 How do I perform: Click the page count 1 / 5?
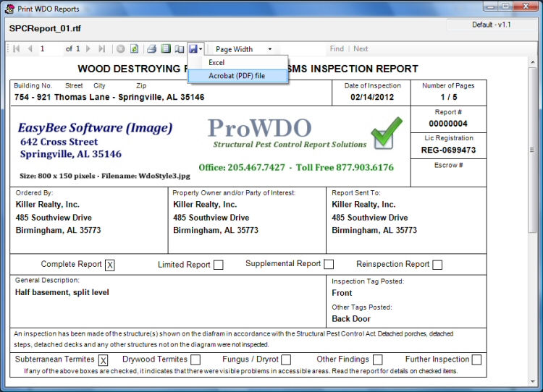point(448,97)
